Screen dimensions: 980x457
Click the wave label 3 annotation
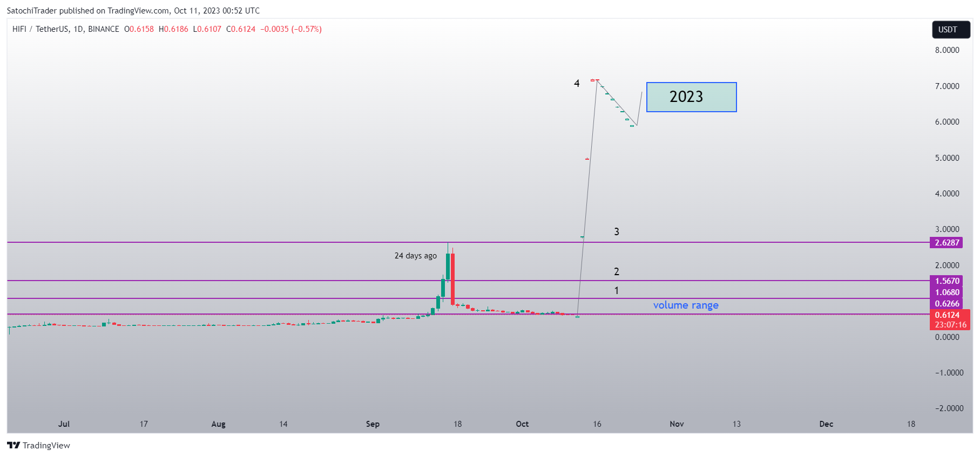coord(617,232)
